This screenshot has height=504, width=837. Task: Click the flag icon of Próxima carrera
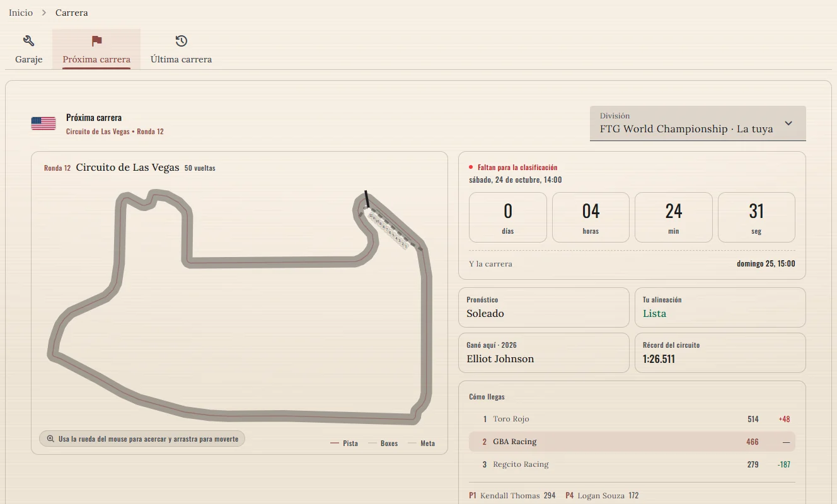click(x=96, y=41)
